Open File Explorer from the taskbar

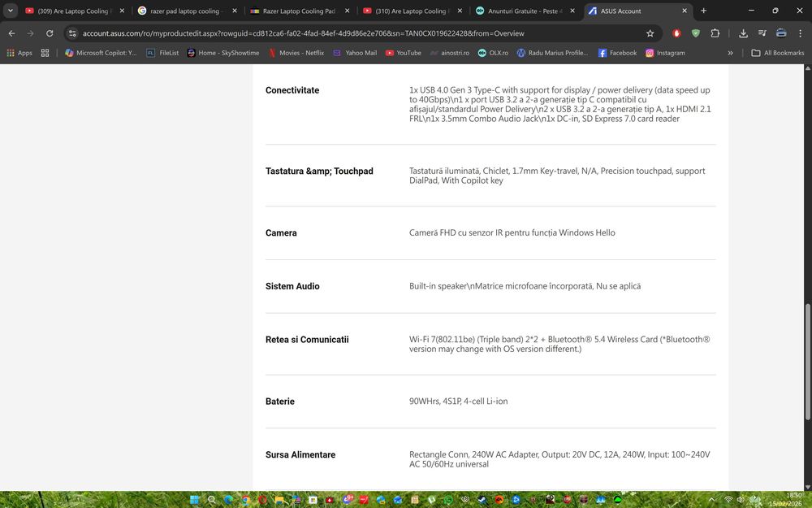click(x=279, y=500)
